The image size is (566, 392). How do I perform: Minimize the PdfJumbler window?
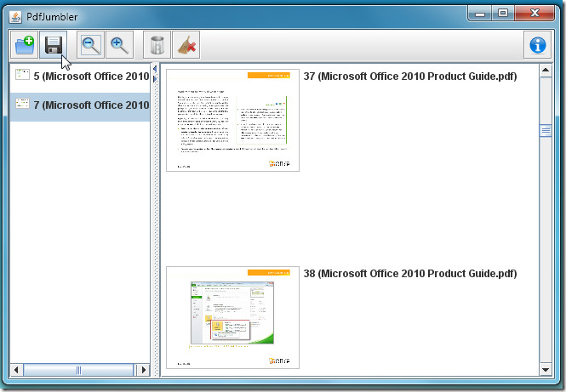(x=480, y=14)
